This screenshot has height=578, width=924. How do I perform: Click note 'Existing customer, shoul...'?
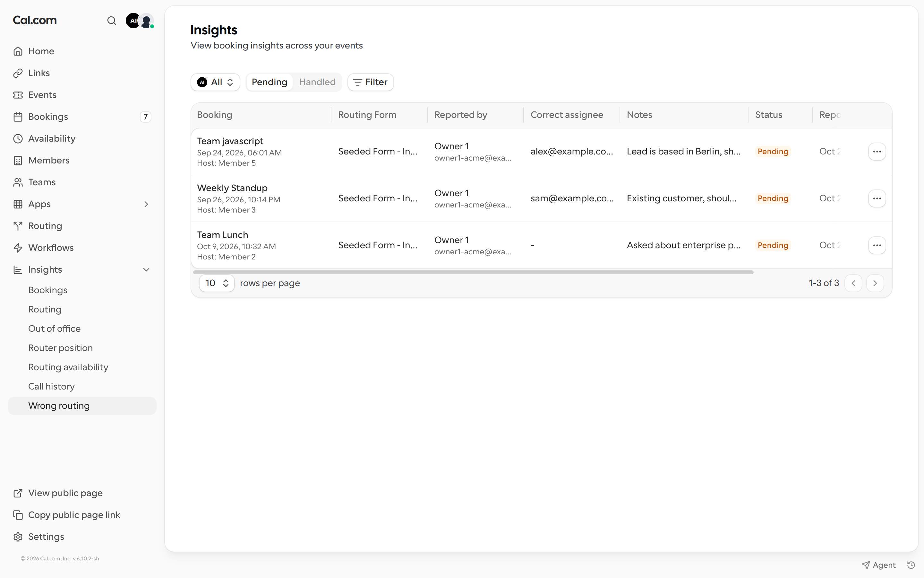[x=681, y=198]
